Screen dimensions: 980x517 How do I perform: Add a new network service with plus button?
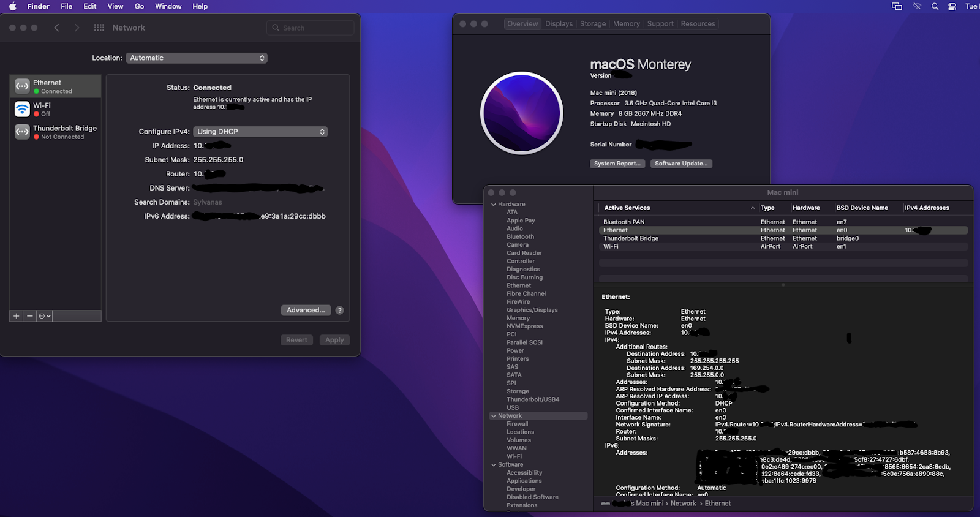pyautogui.click(x=17, y=316)
